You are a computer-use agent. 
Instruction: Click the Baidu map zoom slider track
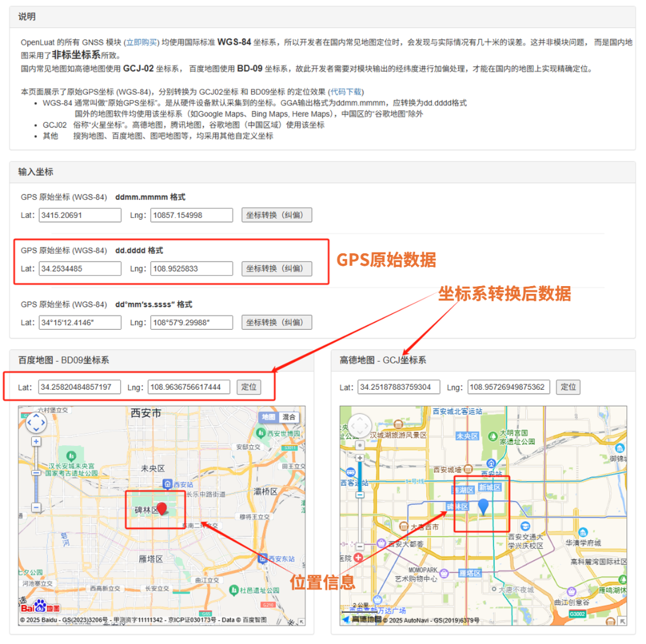click(x=36, y=474)
